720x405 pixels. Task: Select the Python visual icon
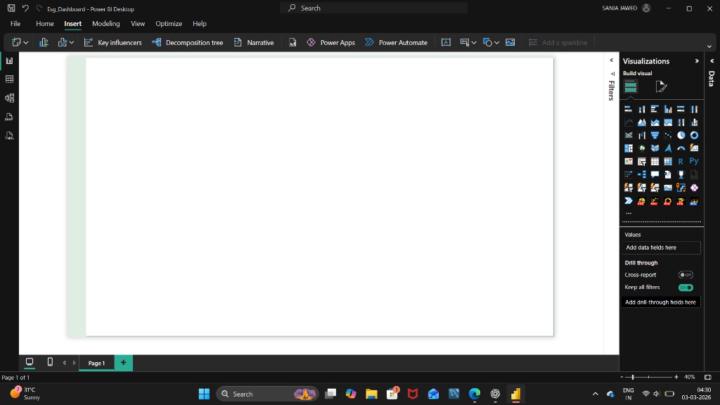694,161
